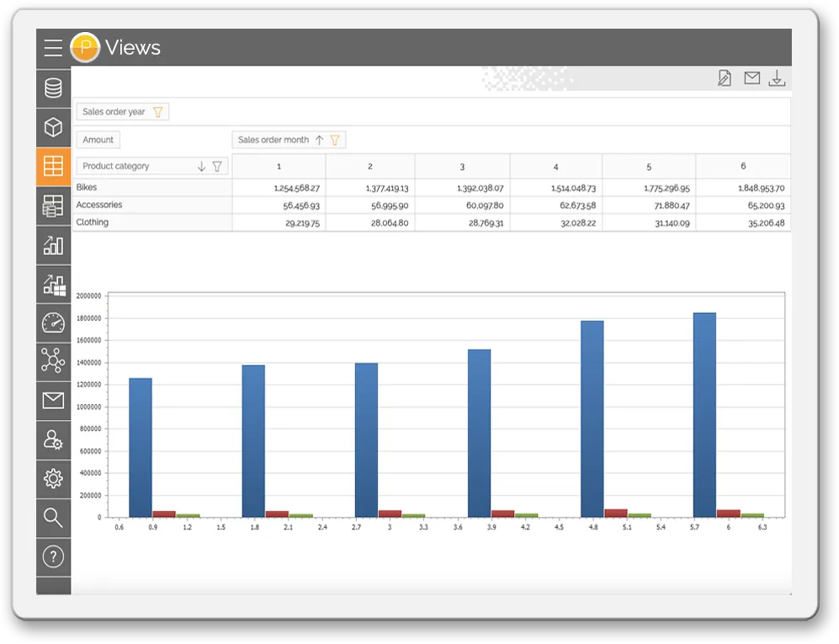Download the view using the download icon
The width and height of the screenshot is (839, 644).
click(778, 78)
